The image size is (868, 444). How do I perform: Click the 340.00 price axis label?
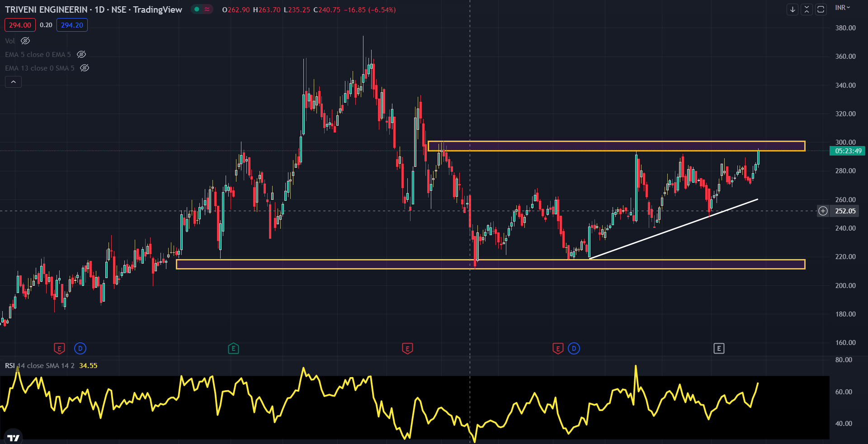[x=845, y=85]
